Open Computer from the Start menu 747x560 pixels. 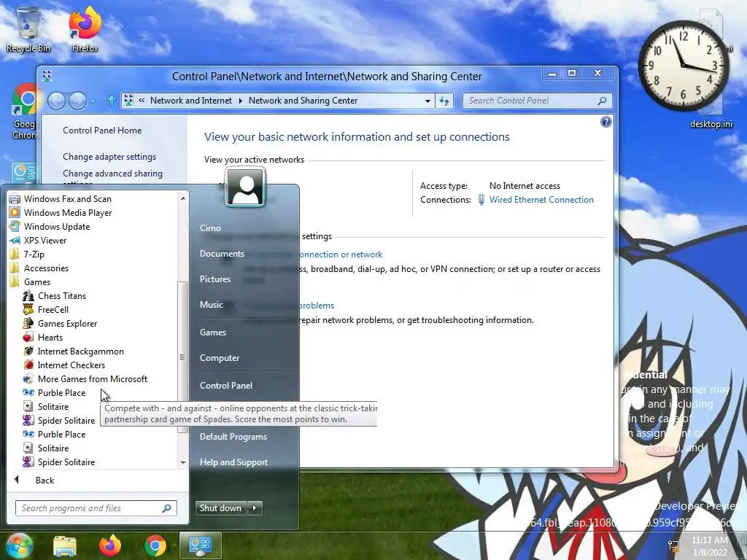219,357
